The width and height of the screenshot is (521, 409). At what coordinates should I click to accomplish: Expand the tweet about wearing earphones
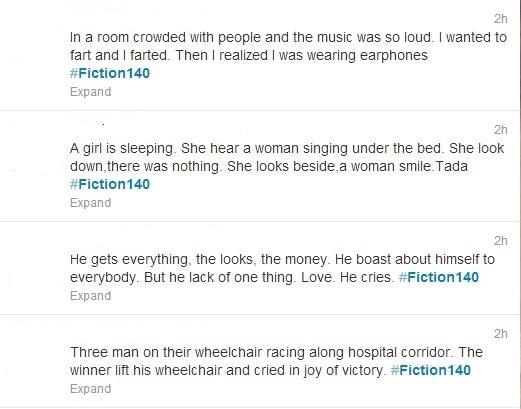click(x=90, y=92)
